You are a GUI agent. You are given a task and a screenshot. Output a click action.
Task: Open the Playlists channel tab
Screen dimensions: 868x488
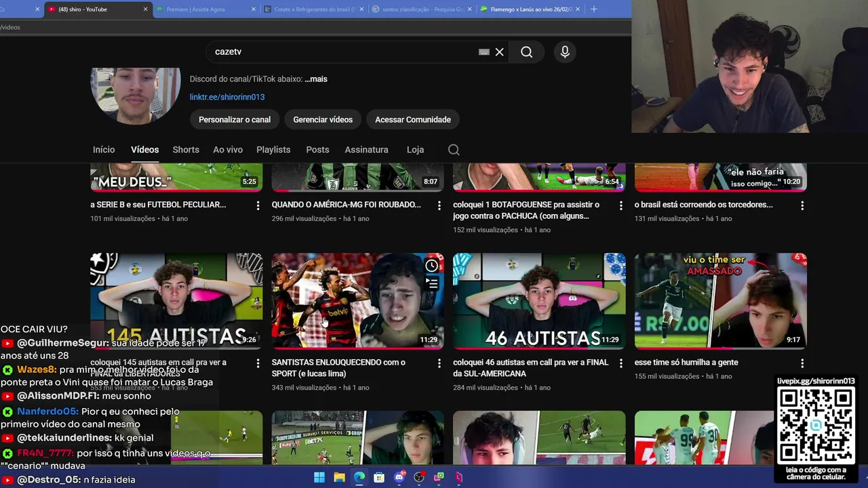coord(273,150)
